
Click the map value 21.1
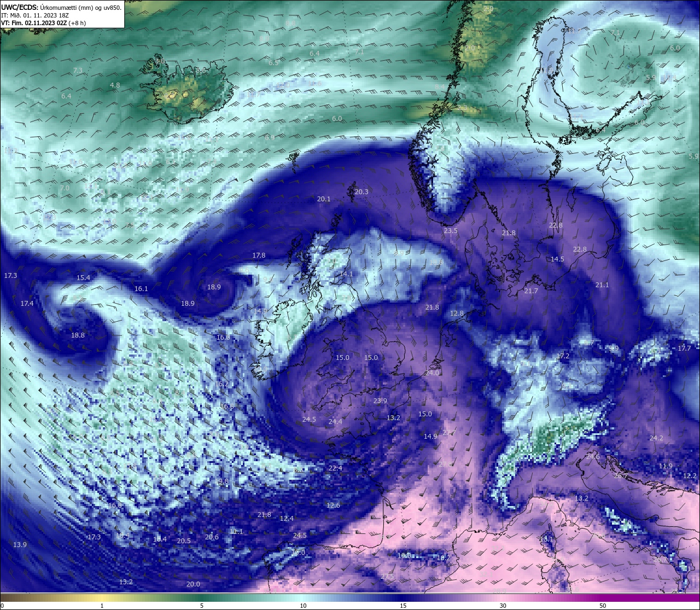point(602,285)
